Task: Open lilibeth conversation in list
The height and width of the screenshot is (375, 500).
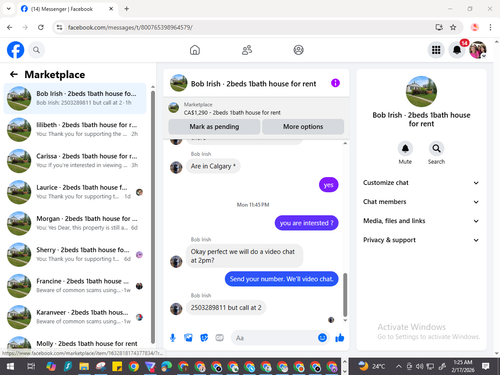Action: pos(75,129)
